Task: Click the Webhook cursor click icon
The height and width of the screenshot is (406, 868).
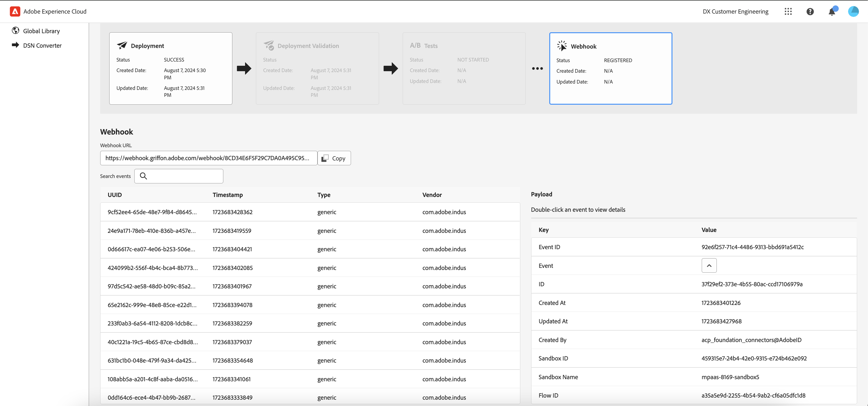Action: [x=562, y=46]
